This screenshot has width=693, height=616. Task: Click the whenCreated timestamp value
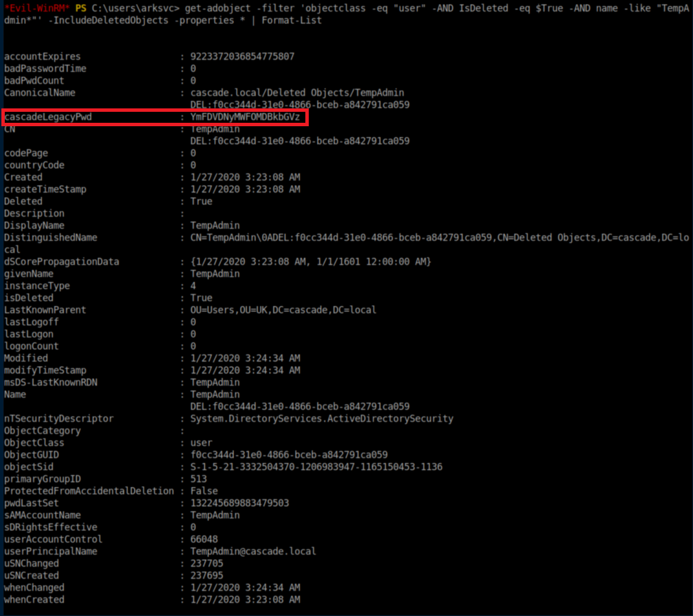pyautogui.click(x=245, y=600)
